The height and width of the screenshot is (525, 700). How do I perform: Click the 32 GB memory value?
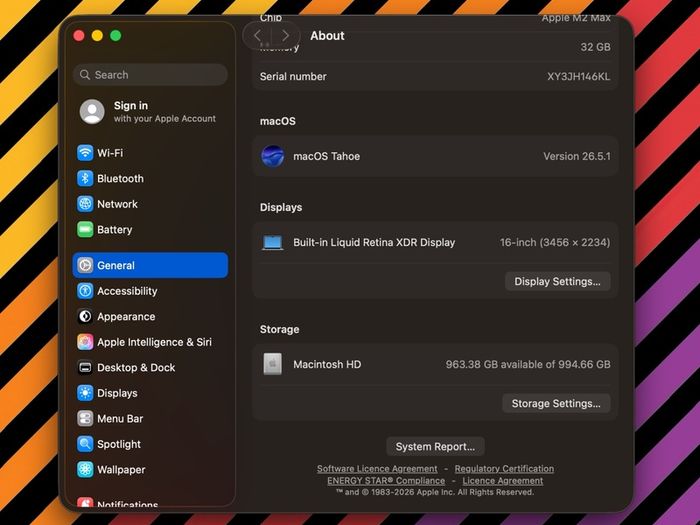tap(596, 47)
